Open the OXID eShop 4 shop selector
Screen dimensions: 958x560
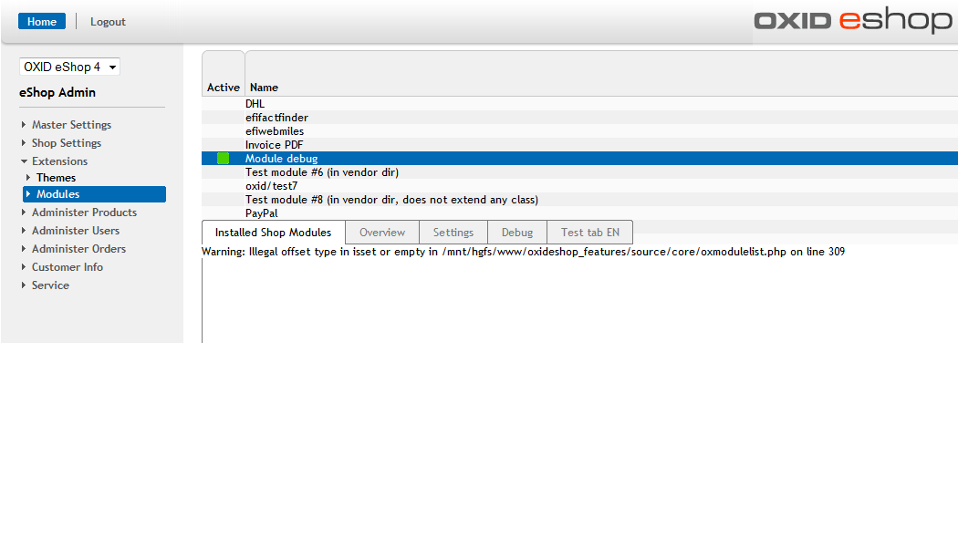(69, 67)
